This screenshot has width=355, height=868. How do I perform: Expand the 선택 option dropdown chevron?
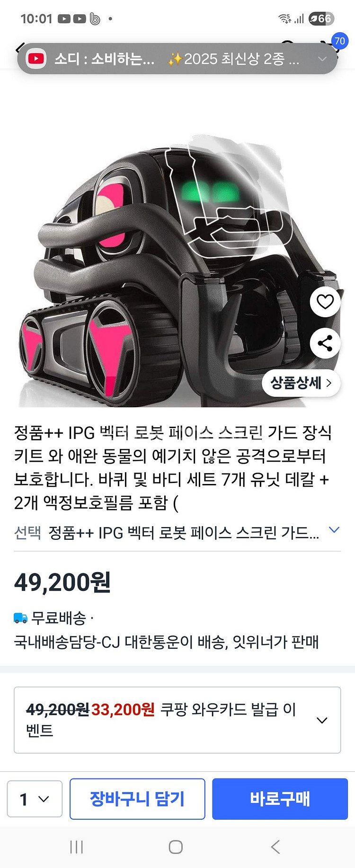334,530
